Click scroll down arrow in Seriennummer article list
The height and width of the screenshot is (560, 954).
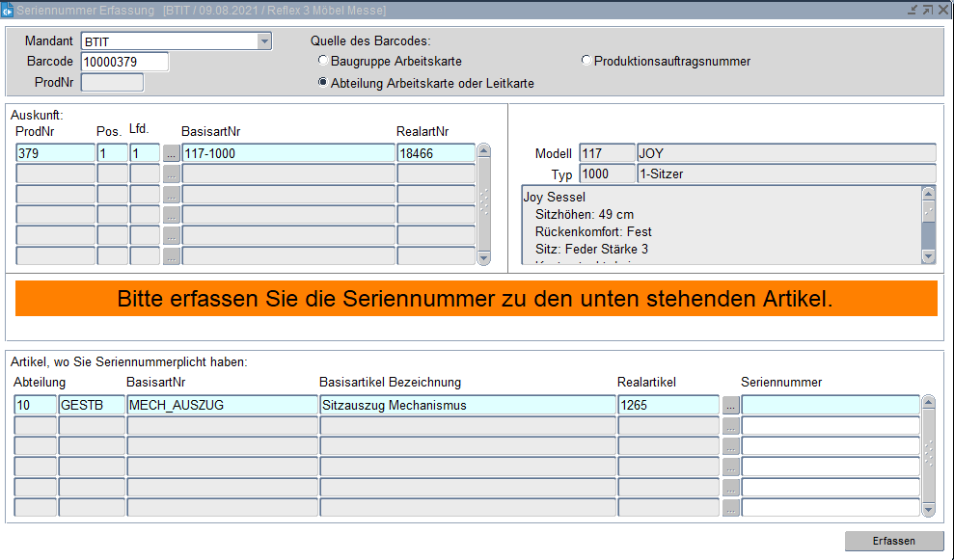pos(928,509)
